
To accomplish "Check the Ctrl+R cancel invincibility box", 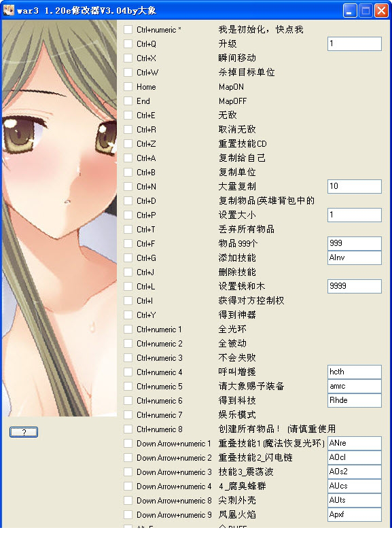I will pos(128,130).
